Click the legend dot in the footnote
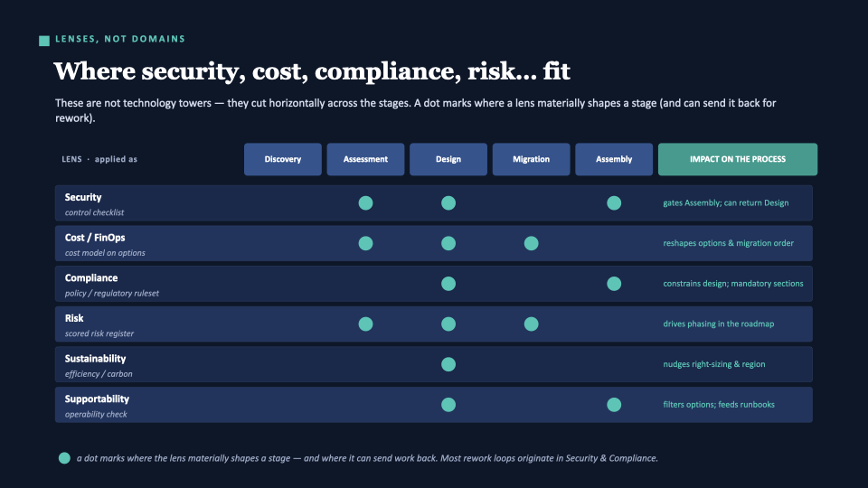 (64, 458)
